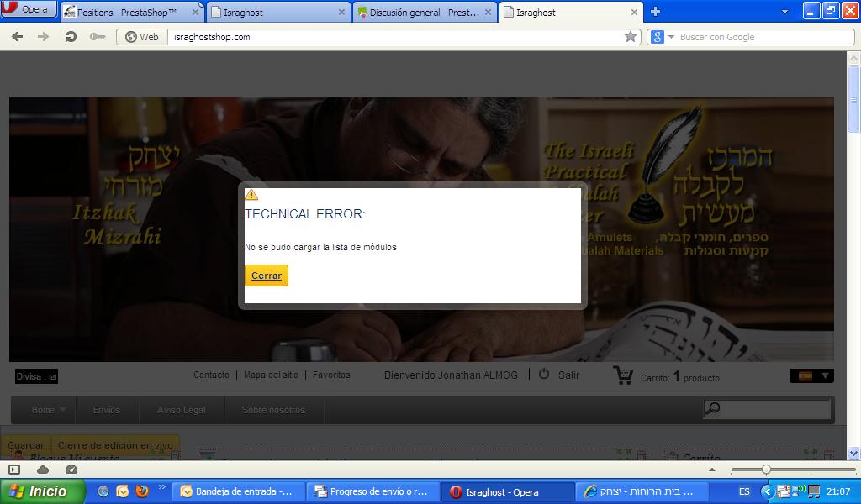Viewport: 861px width, 504px height.
Task: Close the error dialog with Cerrar
Action: [267, 276]
